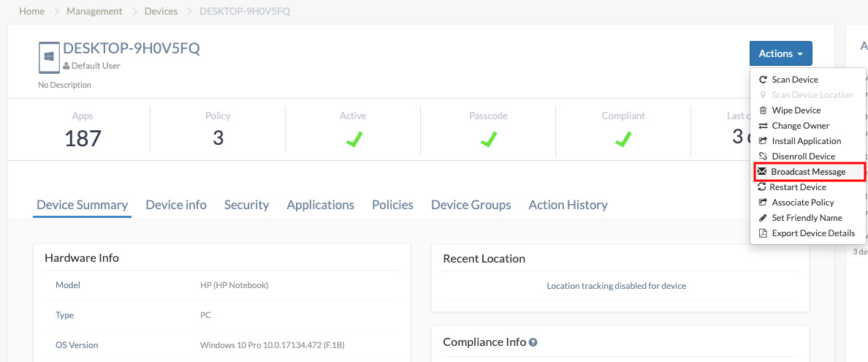Open the Action History tab
This screenshot has width=868, height=362.
568,205
